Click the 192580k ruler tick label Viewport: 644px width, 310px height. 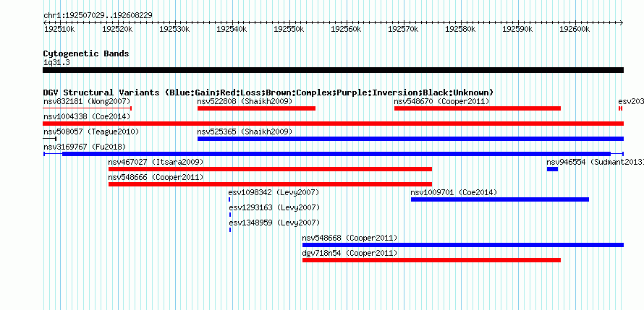pyautogui.click(x=460, y=29)
